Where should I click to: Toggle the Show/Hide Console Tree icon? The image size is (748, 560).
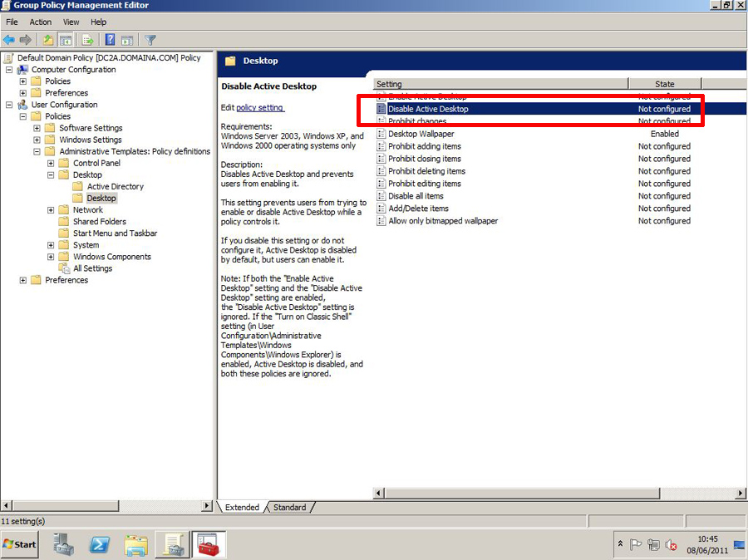pyautogui.click(x=66, y=40)
